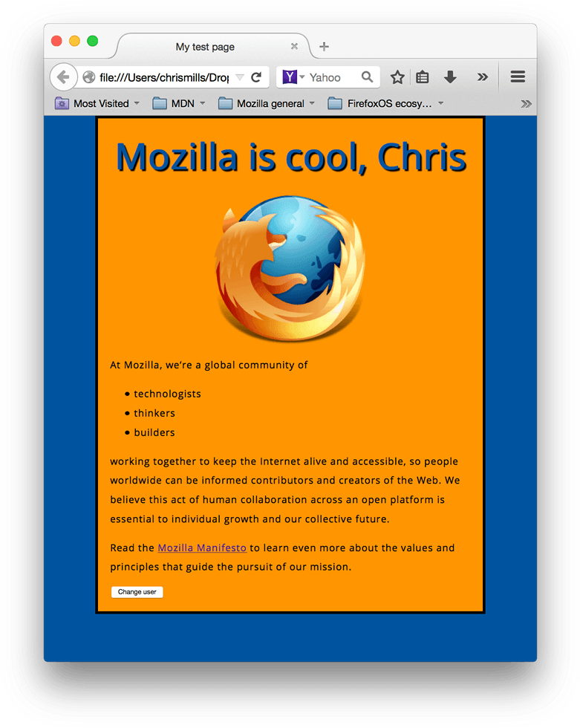Go back with the back arrow button
Image resolution: width=580 pixels, height=728 pixels.
[64, 77]
